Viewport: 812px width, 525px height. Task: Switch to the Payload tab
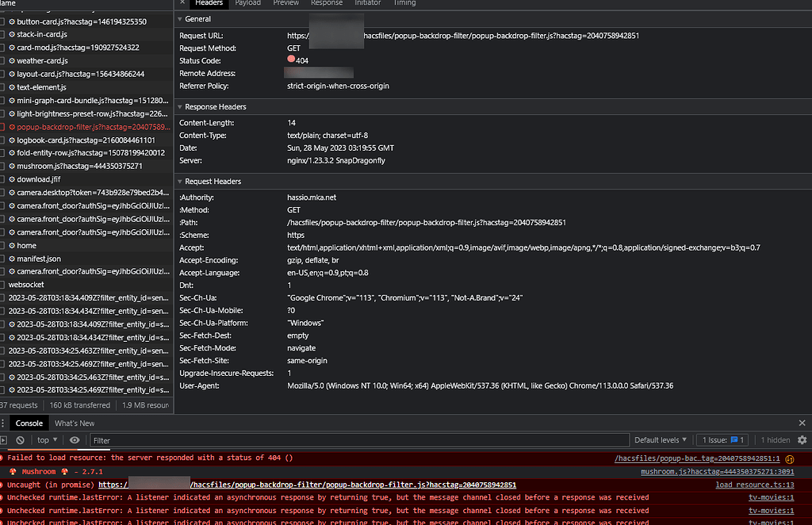(x=247, y=4)
